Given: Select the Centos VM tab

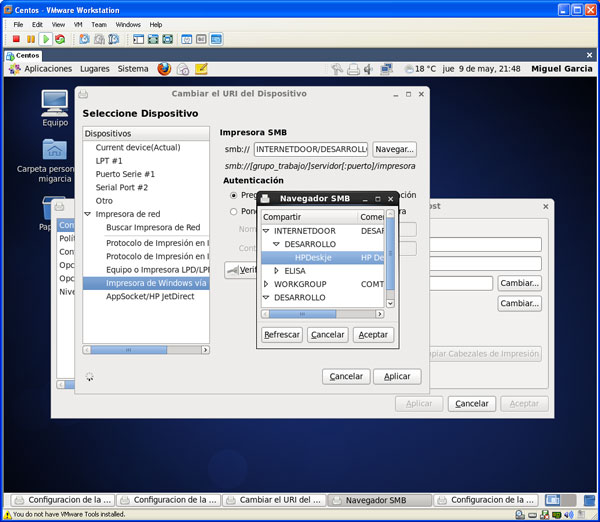Looking at the screenshot, I should [23, 55].
